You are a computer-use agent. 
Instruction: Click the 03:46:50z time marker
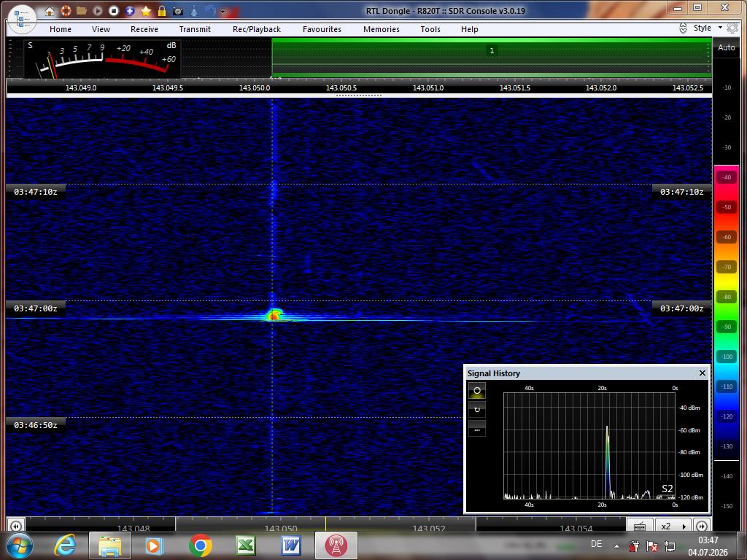pos(36,425)
